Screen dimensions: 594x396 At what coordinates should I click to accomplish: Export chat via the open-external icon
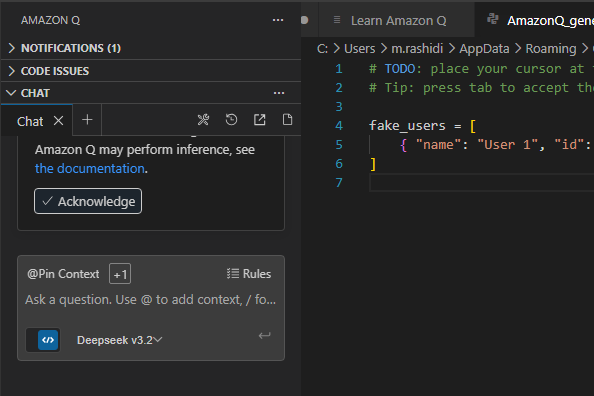tap(259, 120)
